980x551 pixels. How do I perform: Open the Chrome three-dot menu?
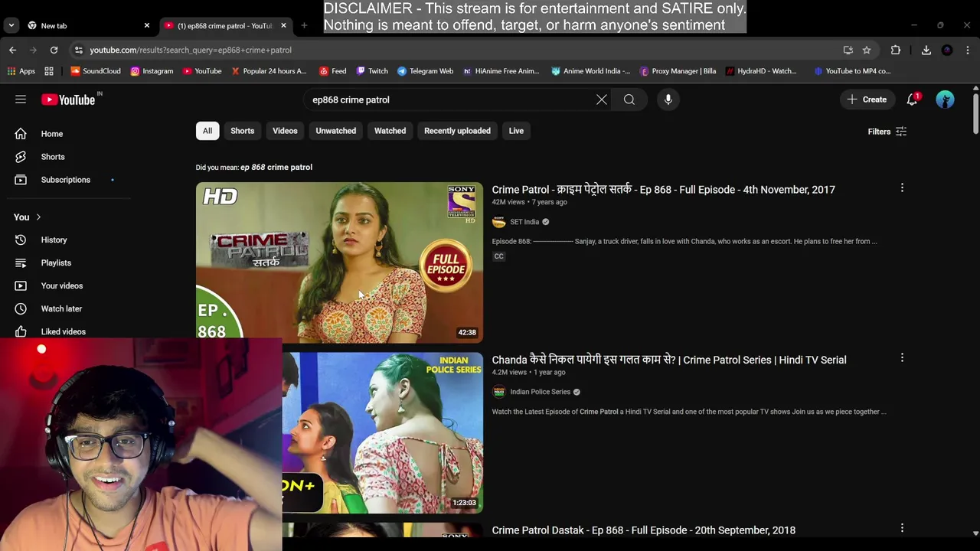point(968,50)
